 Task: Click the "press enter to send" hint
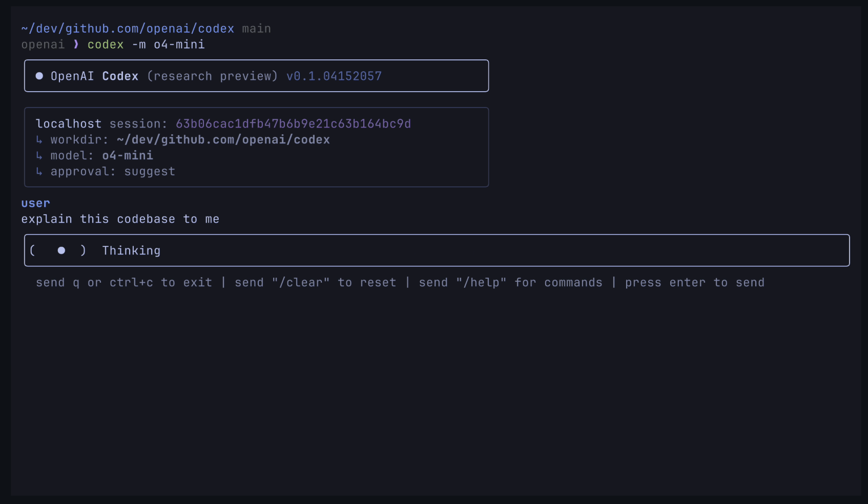(x=694, y=282)
